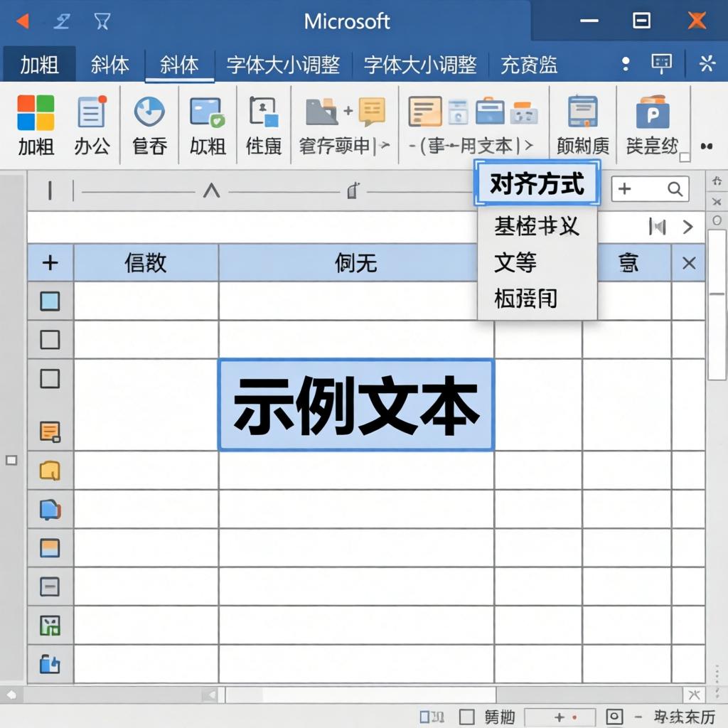Switch to the 字体大小调整 tab

(x=282, y=65)
